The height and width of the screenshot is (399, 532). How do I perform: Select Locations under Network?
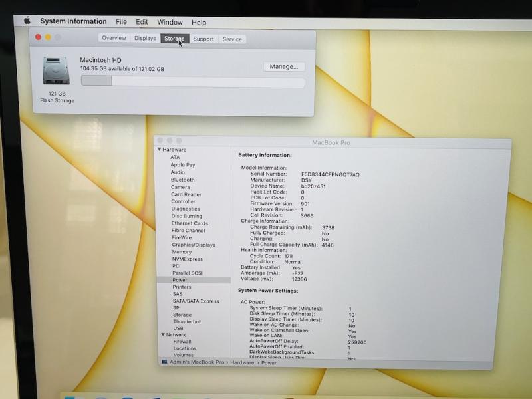pyautogui.click(x=185, y=348)
